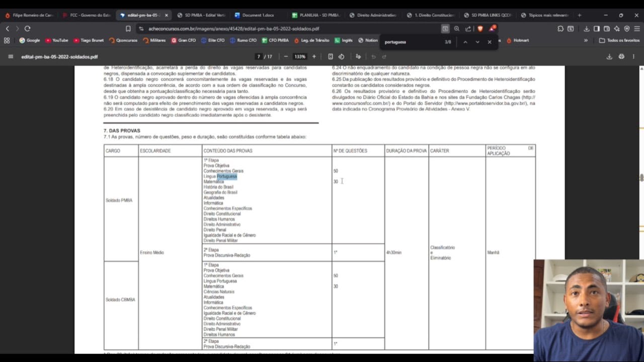This screenshot has width=644, height=362.
Task: Open browser extensions puzzle icon
Action: pyautogui.click(x=560, y=29)
